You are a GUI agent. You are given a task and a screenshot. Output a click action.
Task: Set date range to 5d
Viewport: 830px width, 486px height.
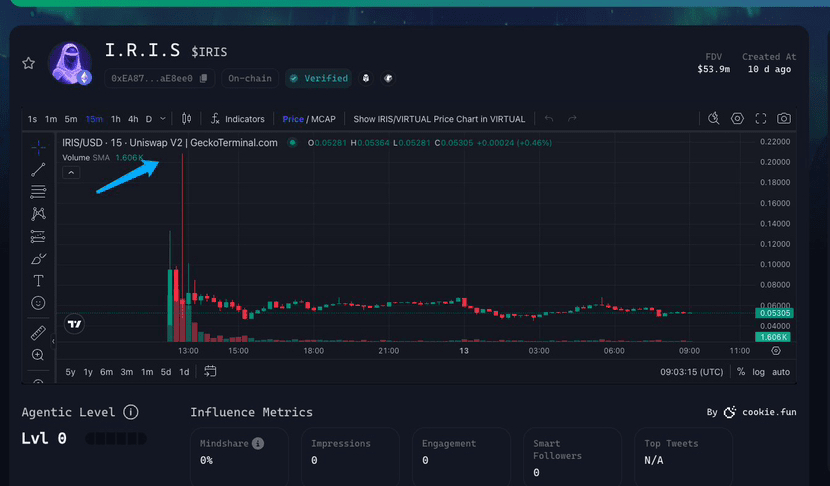[166, 372]
